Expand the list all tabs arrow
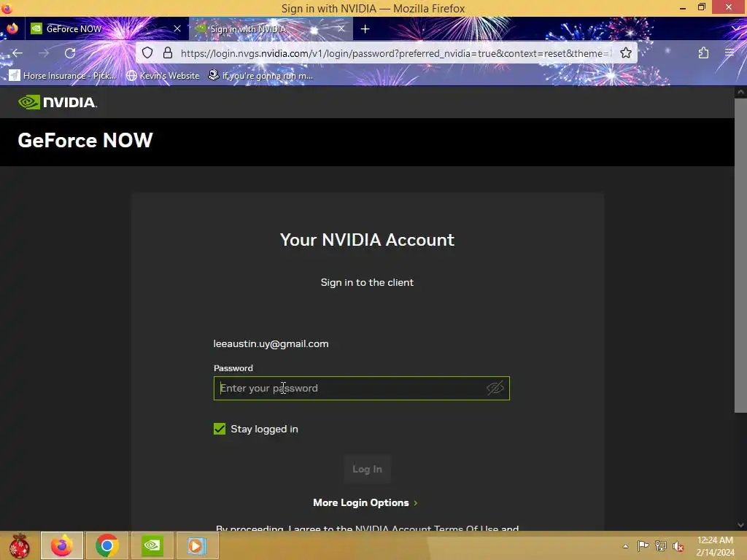The image size is (747, 560). (x=736, y=29)
